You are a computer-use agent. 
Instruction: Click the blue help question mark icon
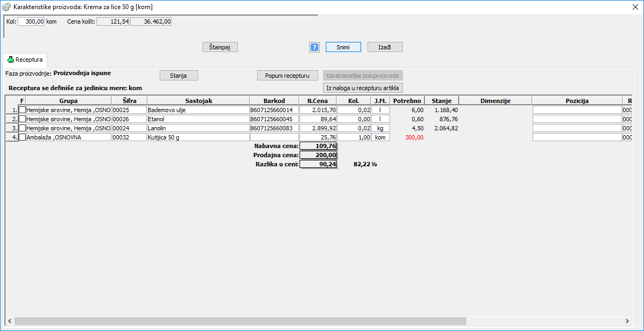pyautogui.click(x=314, y=47)
